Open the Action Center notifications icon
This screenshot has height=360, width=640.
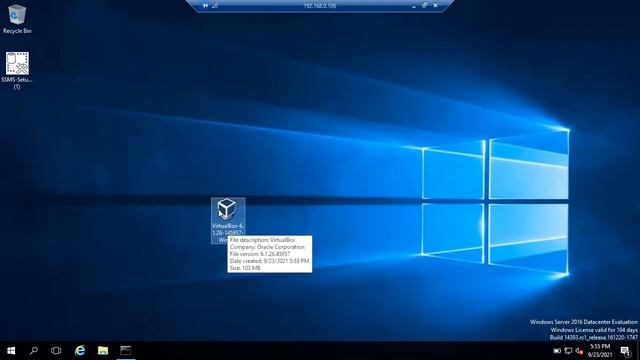coord(625,351)
